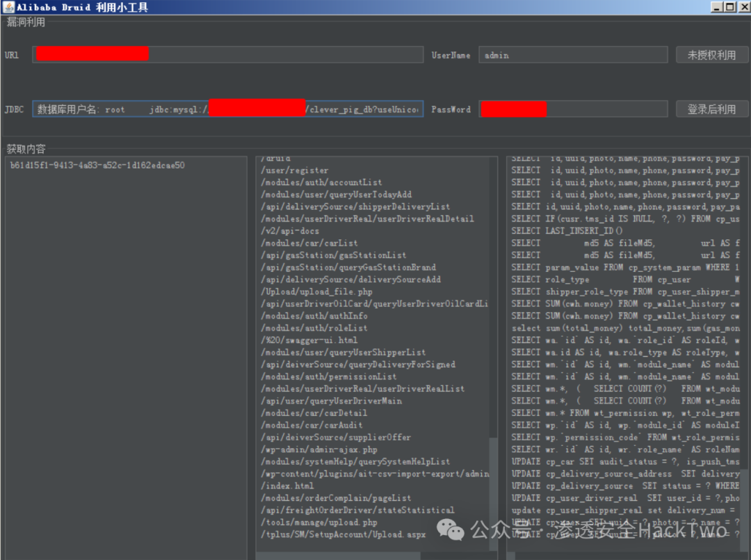Select /modules/auth/roleList path
The width and height of the screenshot is (751, 560).
(x=314, y=328)
